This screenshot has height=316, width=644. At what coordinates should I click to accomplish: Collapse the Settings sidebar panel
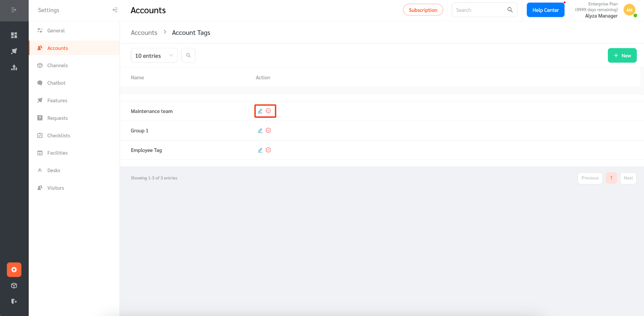click(x=115, y=10)
